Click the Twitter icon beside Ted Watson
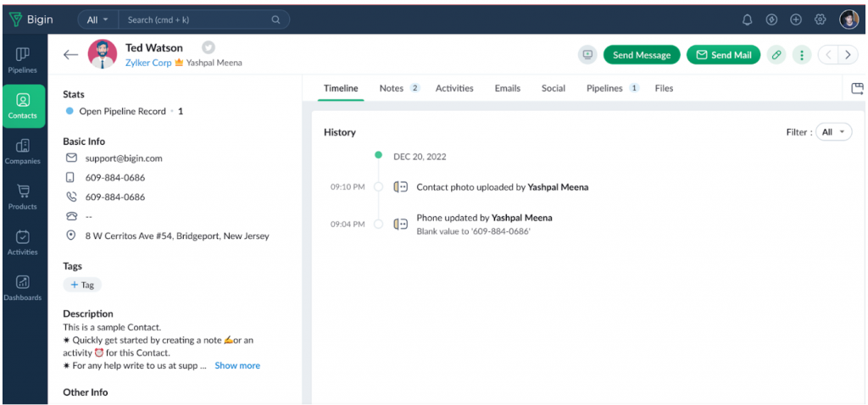The image size is (868, 405). tap(209, 47)
